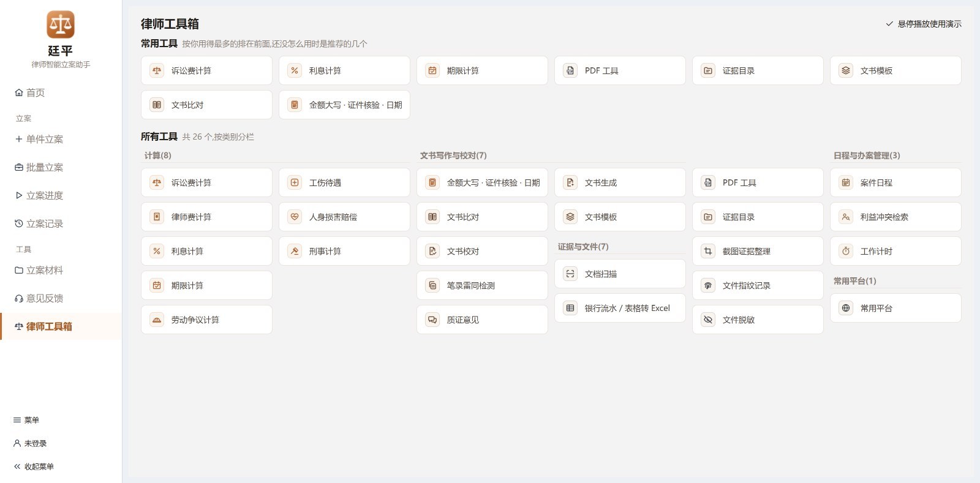Click the 文档扫描 scan icon

pyautogui.click(x=570, y=274)
